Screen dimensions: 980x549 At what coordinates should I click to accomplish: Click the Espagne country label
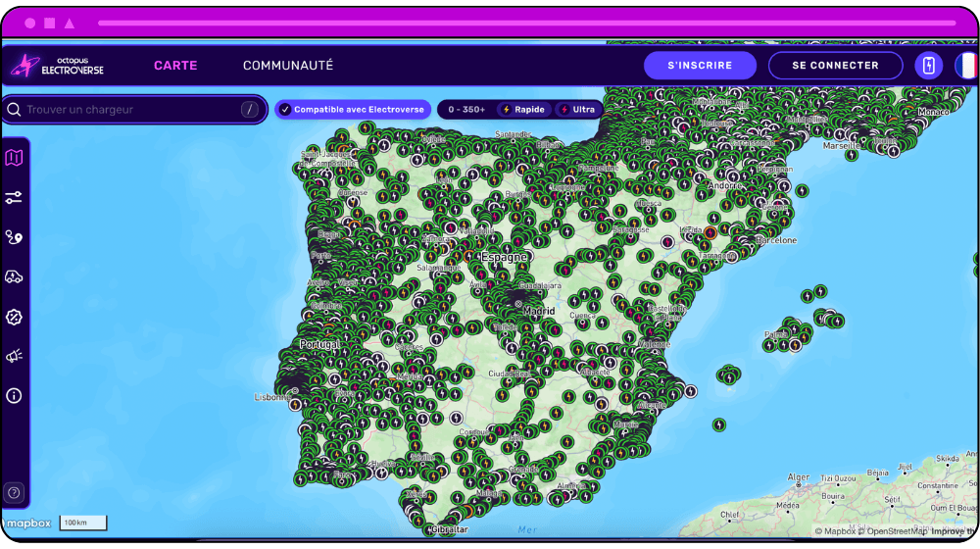coord(504,257)
